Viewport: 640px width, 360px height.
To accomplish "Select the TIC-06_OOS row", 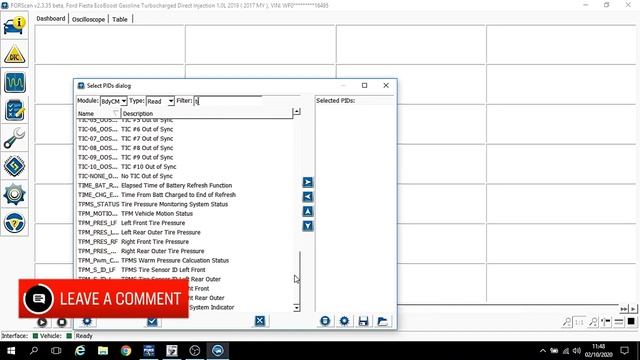I will click(x=184, y=129).
